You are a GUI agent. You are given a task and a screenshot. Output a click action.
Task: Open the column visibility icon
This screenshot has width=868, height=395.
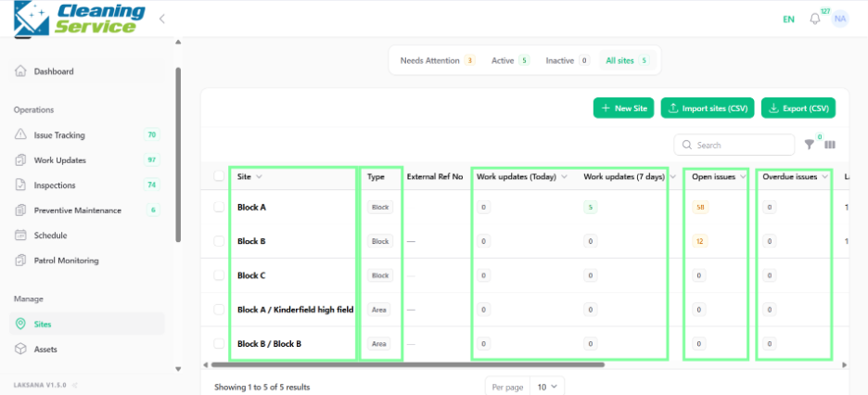(x=830, y=145)
